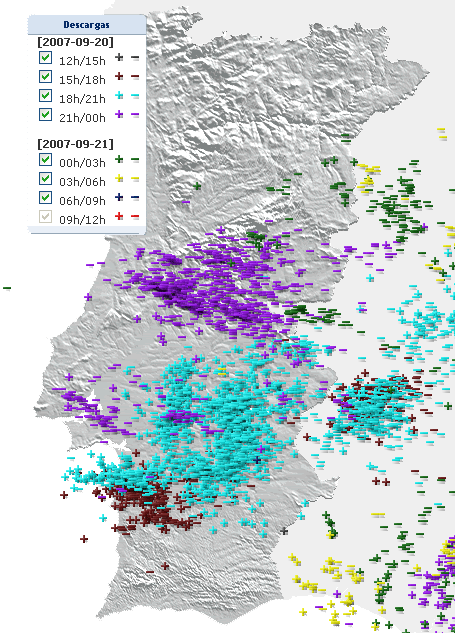
Task: Disable the 21h/00h discharges checkbox
Action: pyautogui.click(x=46, y=115)
